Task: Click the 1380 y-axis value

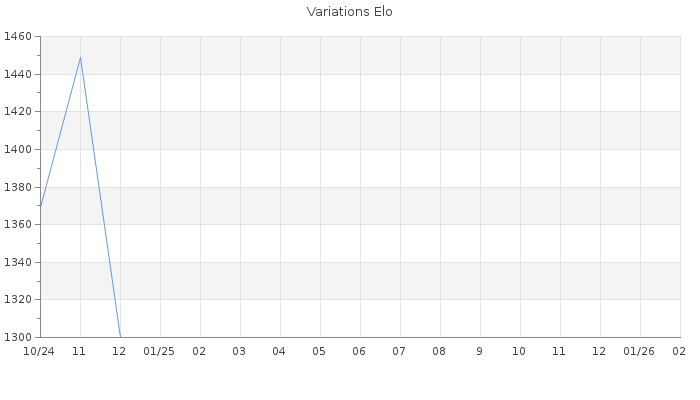Action: click(17, 187)
